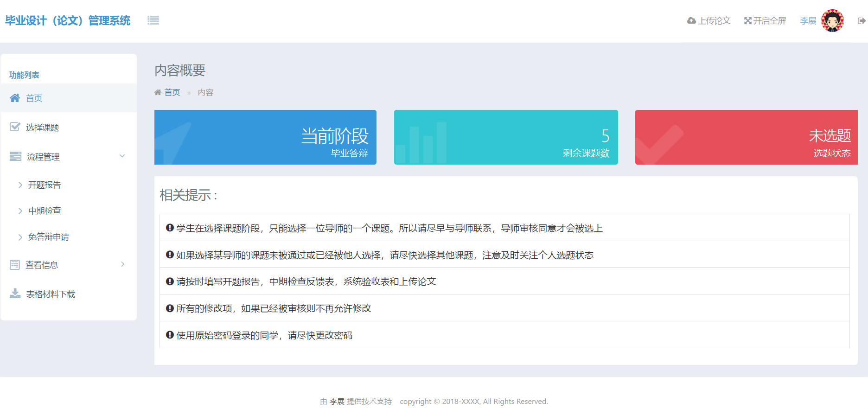Click the arrow before 中期检查
The height and width of the screenshot is (409, 868).
tap(20, 211)
